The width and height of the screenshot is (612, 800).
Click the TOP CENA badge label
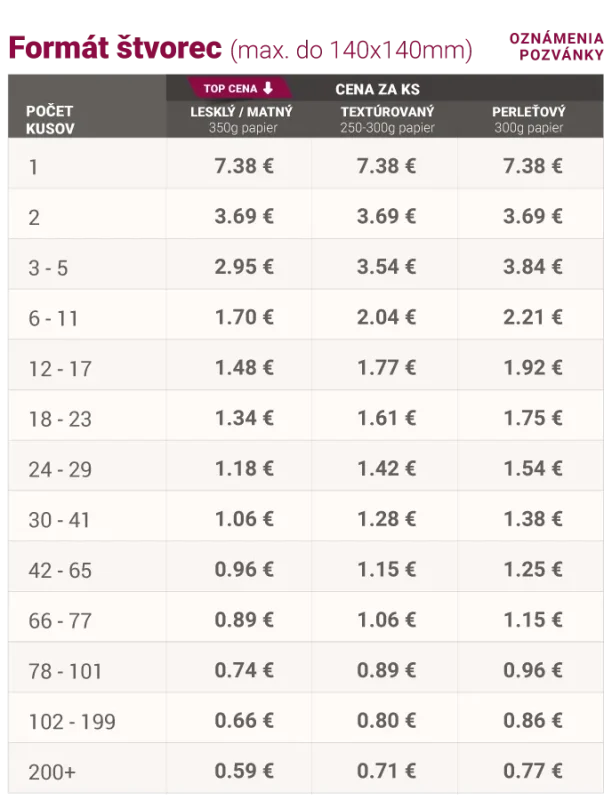point(231,88)
